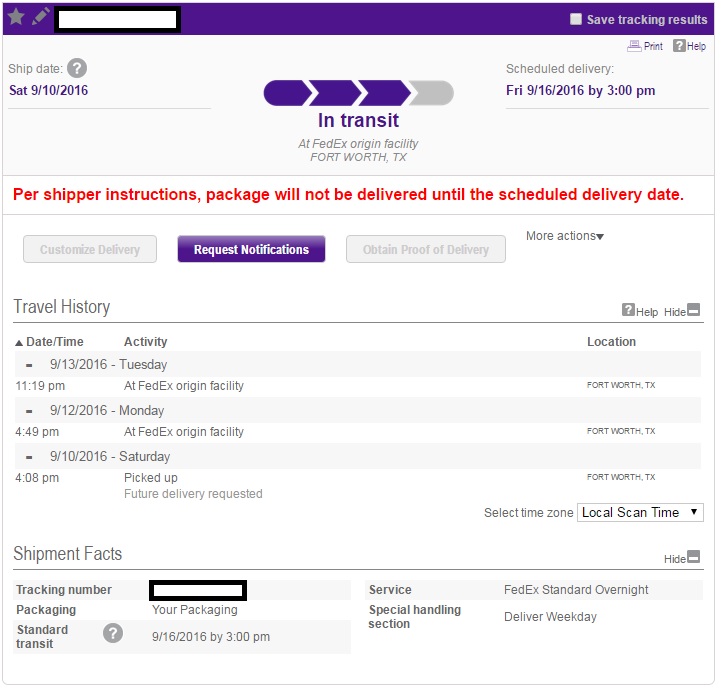Click the 11:19 pm origin facility activity
Screen dimensions: 723x689
tap(184, 386)
